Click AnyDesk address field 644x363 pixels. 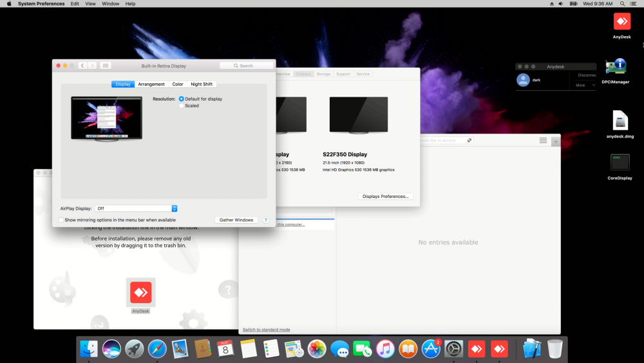tap(443, 141)
